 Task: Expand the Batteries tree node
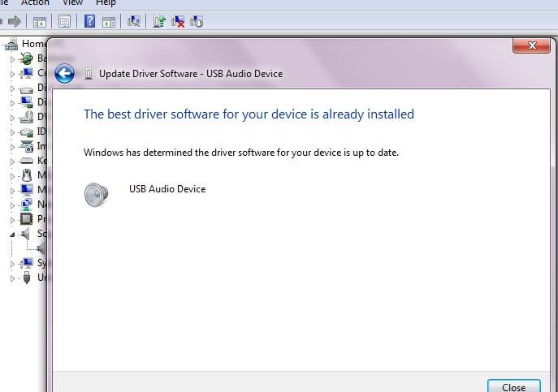pyautogui.click(x=12, y=59)
